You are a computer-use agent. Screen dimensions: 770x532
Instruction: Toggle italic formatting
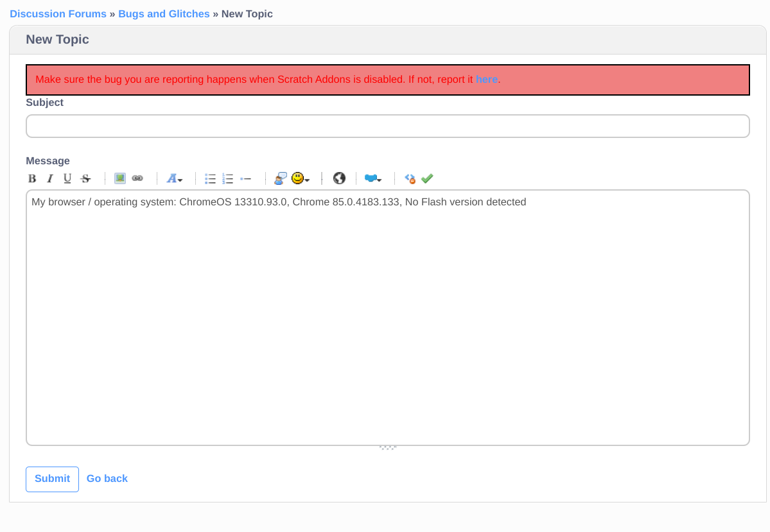coord(49,178)
